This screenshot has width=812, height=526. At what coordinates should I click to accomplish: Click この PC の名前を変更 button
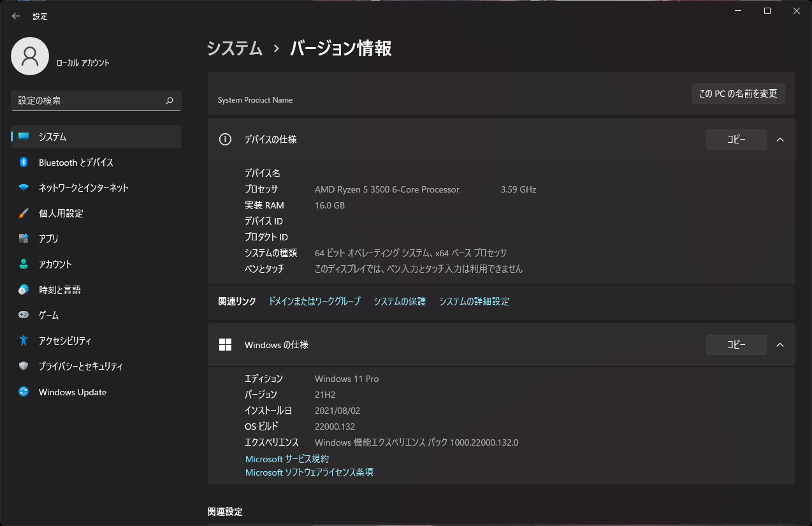click(738, 94)
